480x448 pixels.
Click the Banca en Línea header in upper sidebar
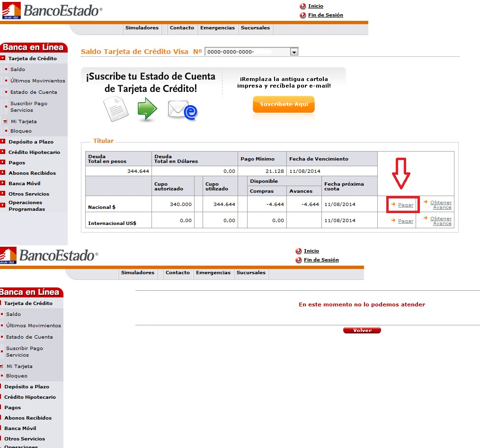pos(33,47)
